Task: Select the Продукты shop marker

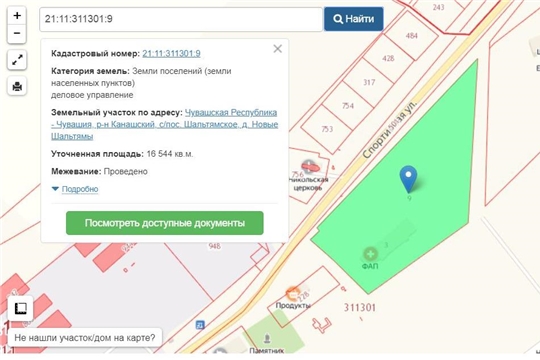Action: (x=292, y=293)
